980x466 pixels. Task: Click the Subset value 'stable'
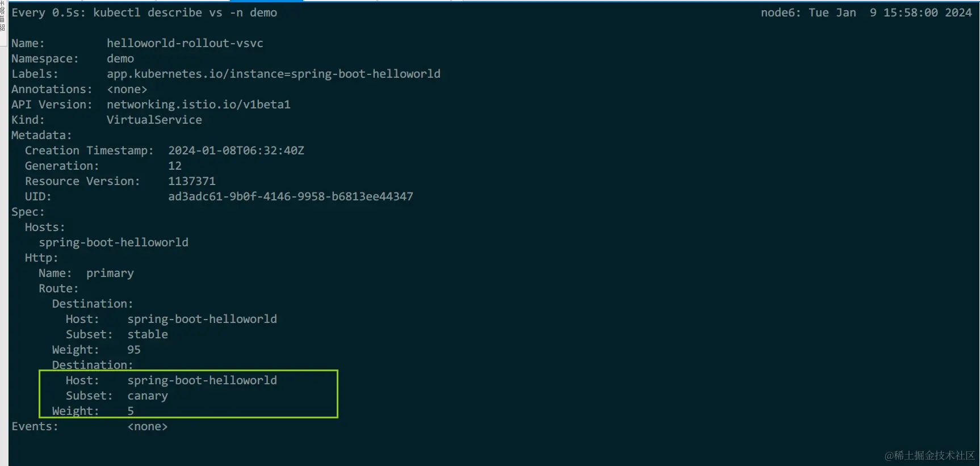pos(148,334)
